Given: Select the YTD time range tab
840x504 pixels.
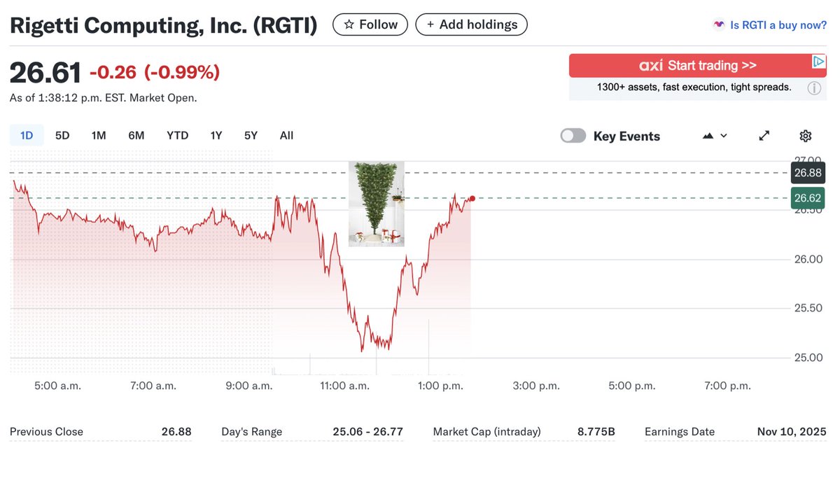Looking at the screenshot, I should 177,135.
